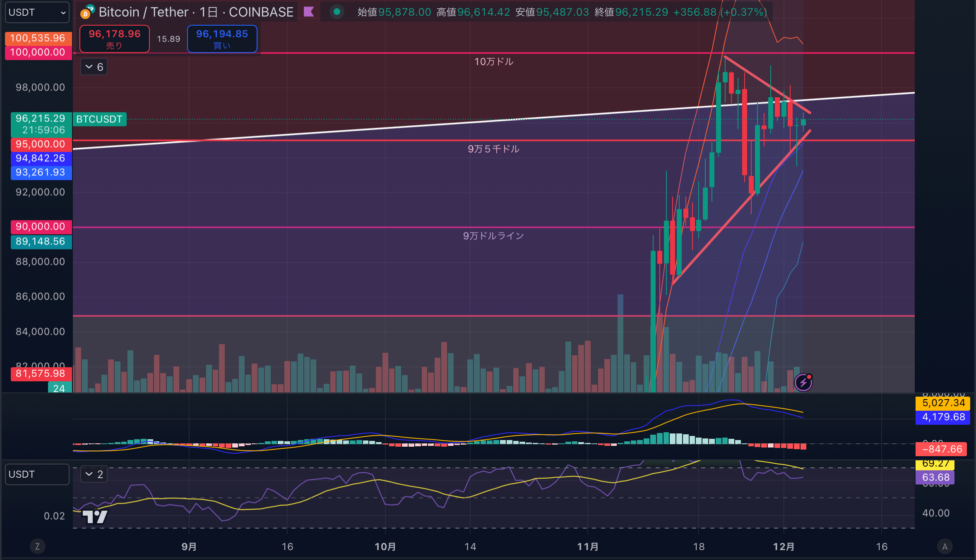976x560 pixels.
Task: Click the 11月 date on time axis
Action: 588,547
